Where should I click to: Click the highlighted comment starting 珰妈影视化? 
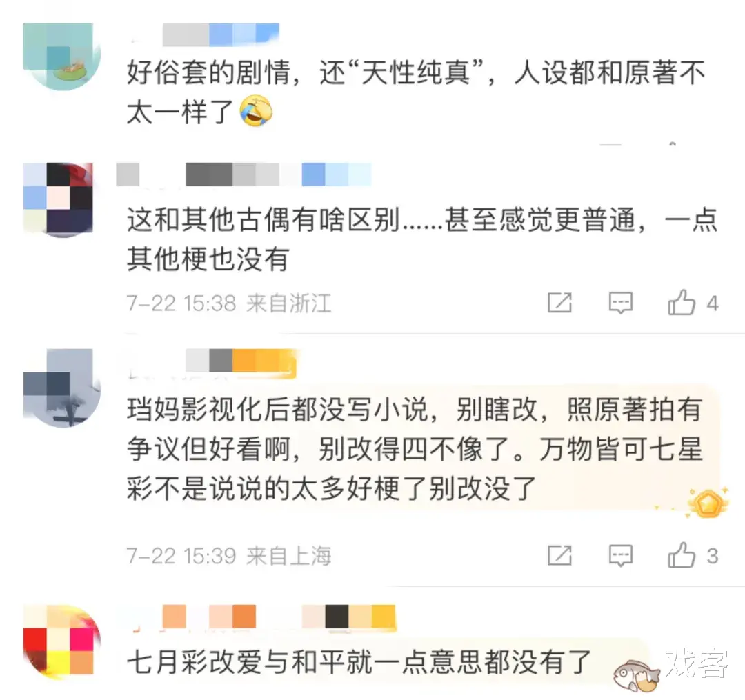[x=415, y=449]
